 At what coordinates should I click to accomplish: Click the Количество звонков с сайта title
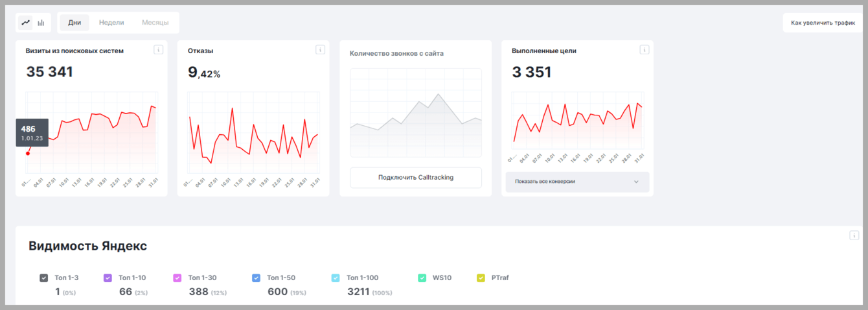pos(396,54)
